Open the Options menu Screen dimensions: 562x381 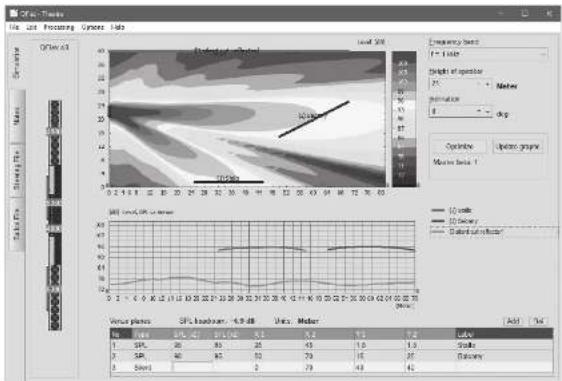[93, 27]
